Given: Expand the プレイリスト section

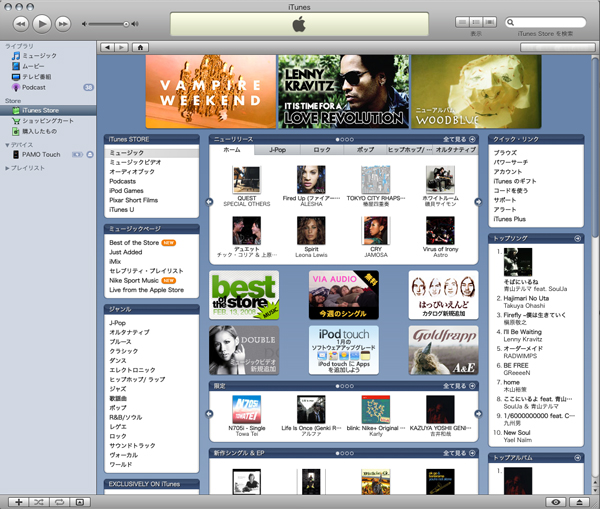Looking at the screenshot, I should (7, 168).
